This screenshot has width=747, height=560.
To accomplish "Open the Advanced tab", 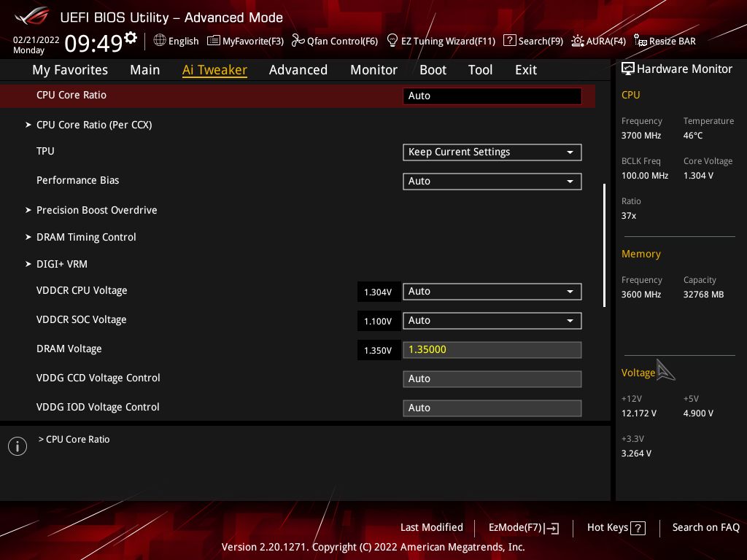I will coord(298,70).
